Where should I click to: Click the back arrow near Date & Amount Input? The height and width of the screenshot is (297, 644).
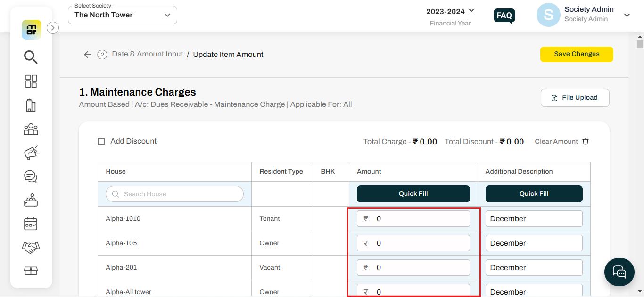tap(88, 55)
